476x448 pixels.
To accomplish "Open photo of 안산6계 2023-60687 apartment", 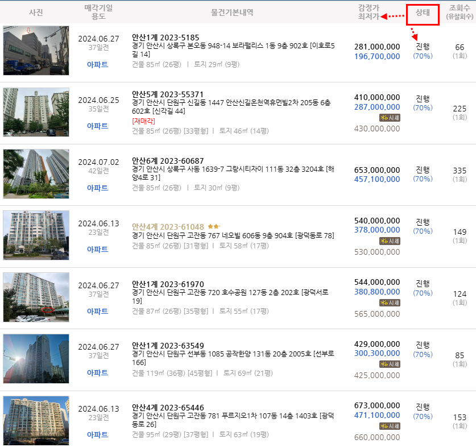I will pyautogui.click(x=36, y=174).
